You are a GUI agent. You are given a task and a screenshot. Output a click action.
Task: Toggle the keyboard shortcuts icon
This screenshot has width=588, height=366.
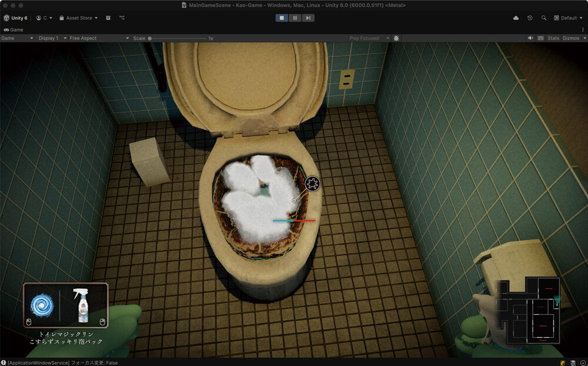coord(540,38)
